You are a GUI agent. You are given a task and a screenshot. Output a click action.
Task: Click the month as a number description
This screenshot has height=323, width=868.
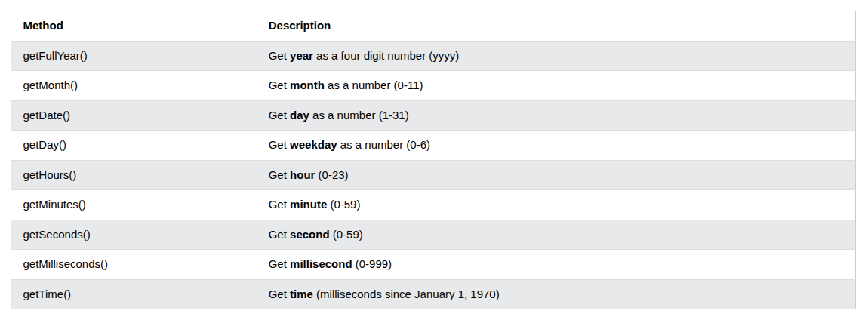click(345, 85)
